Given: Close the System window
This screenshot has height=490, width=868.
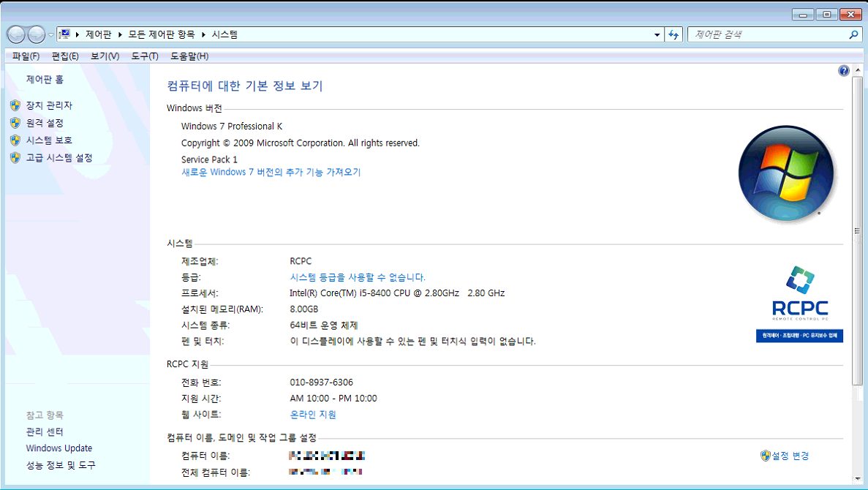Looking at the screenshot, I should (851, 15).
